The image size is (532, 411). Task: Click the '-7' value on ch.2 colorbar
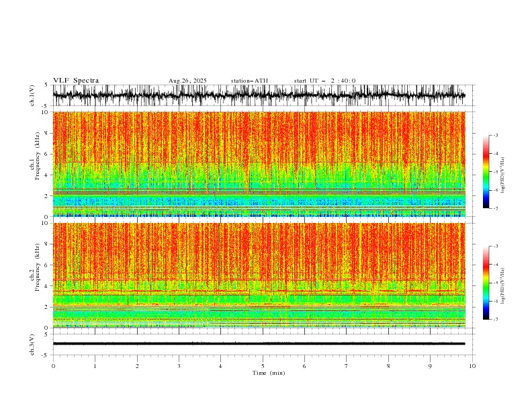[x=496, y=320]
